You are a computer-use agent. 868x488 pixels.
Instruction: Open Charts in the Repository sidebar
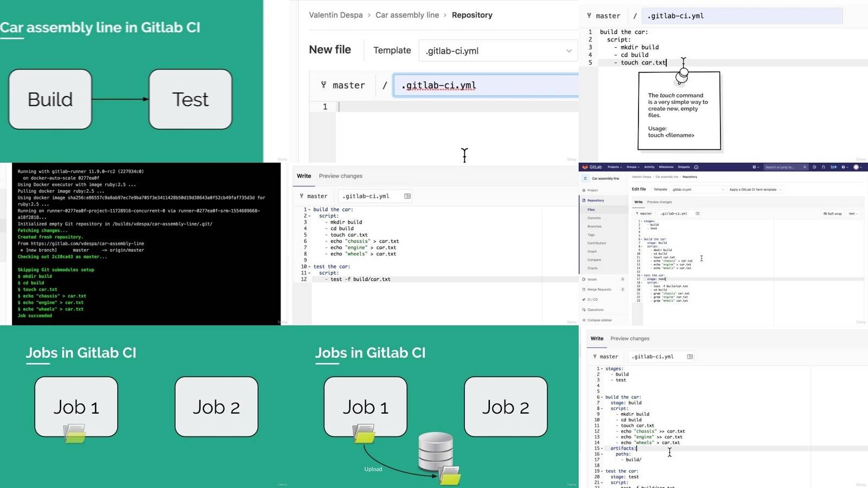tap(592, 268)
